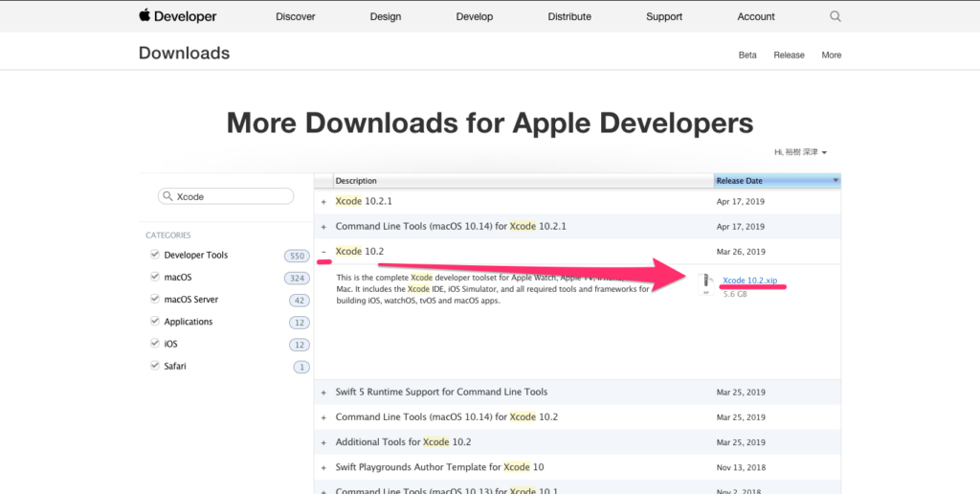Toggle the Applications category checkbox
The image size is (980, 494).
pos(154,321)
